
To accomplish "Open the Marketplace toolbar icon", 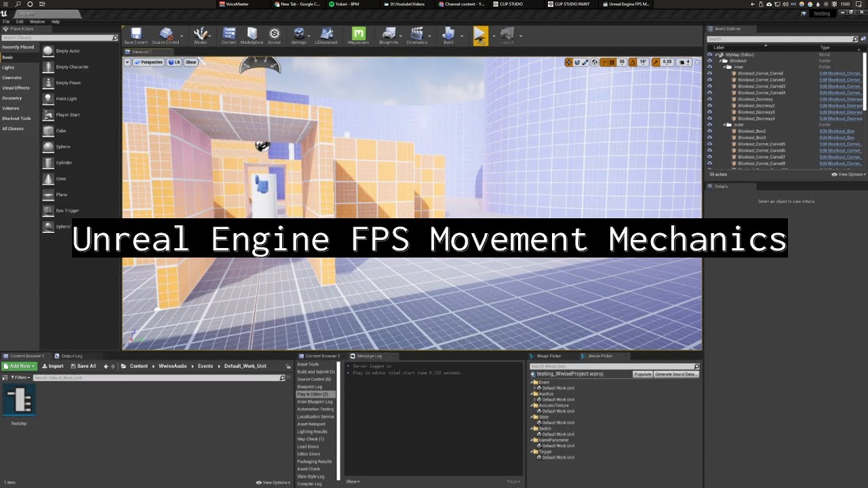I will tap(252, 35).
